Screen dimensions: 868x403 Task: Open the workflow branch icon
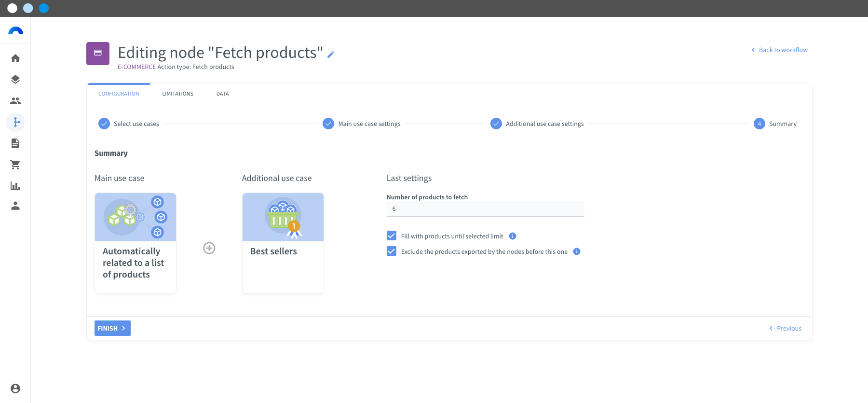tap(15, 122)
